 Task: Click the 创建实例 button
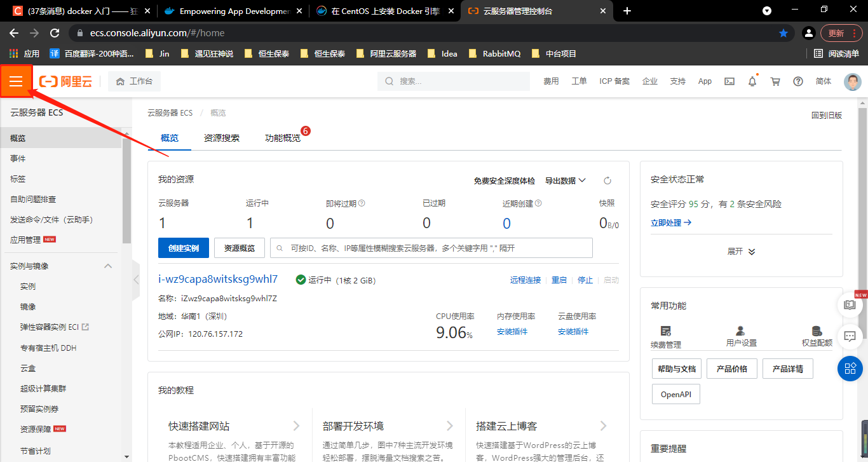point(184,248)
